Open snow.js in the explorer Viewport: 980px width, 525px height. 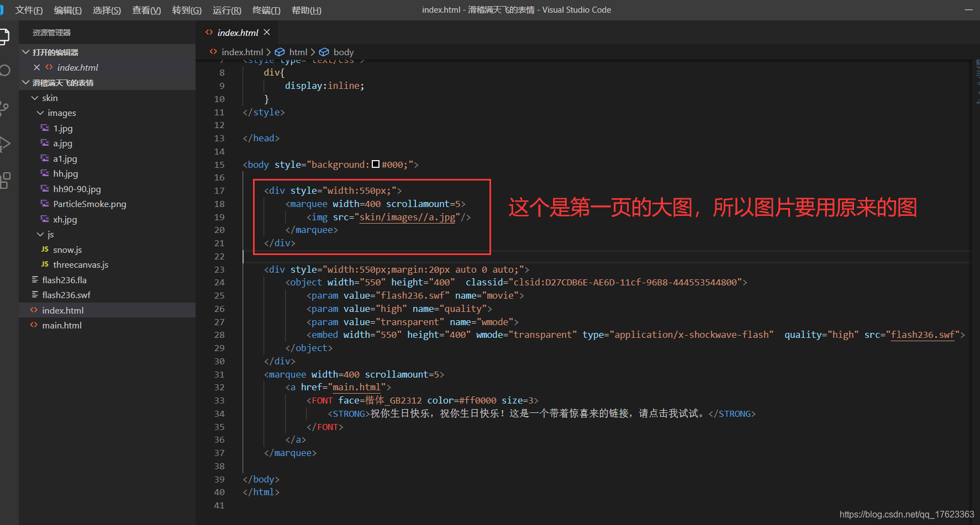coord(107,250)
